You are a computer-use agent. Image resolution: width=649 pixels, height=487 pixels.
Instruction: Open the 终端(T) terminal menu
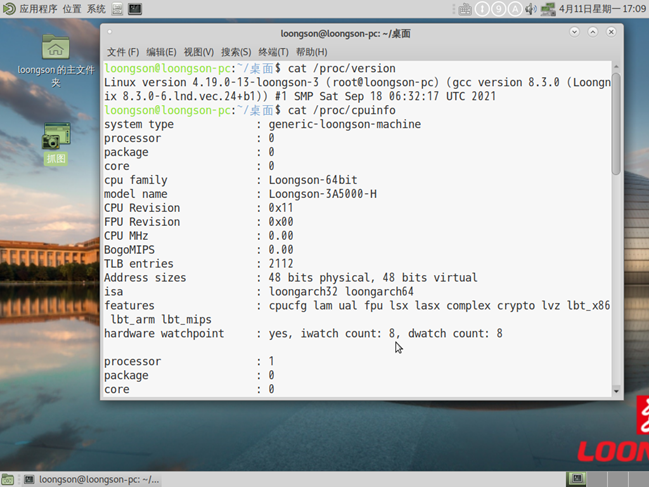tap(273, 52)
